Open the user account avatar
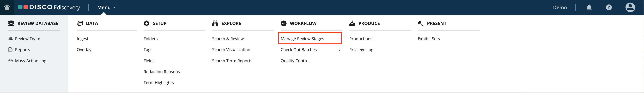Screen dimensions: 644x93 (630, 7)
